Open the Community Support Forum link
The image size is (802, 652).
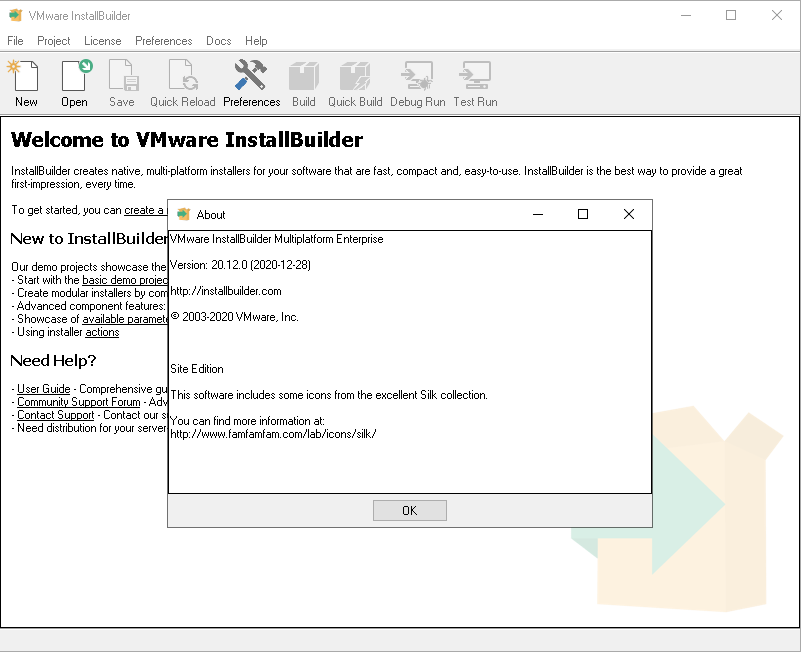tap(79, 402)
